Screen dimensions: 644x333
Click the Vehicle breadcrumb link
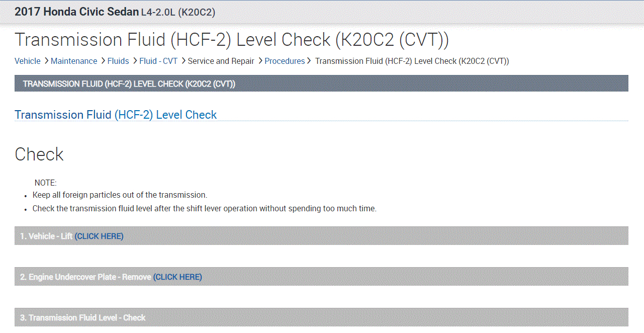27,61
